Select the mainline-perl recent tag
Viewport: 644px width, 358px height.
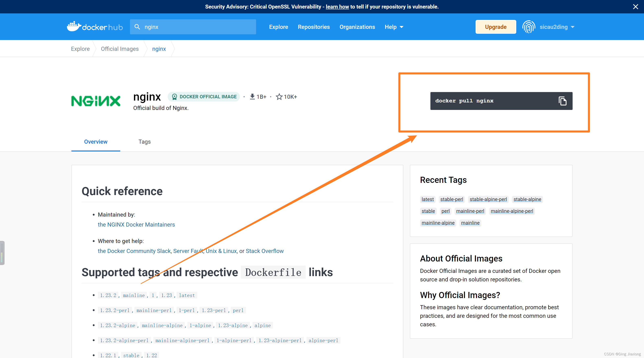(470, 211)
